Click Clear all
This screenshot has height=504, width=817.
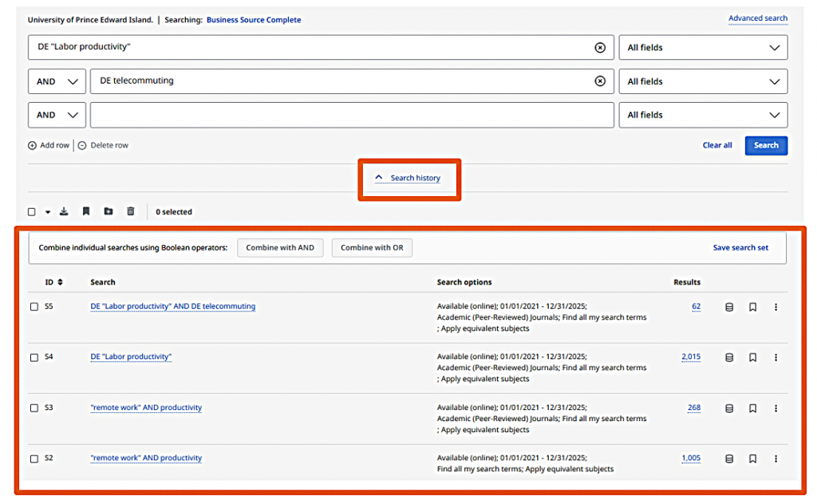point(717,145)
